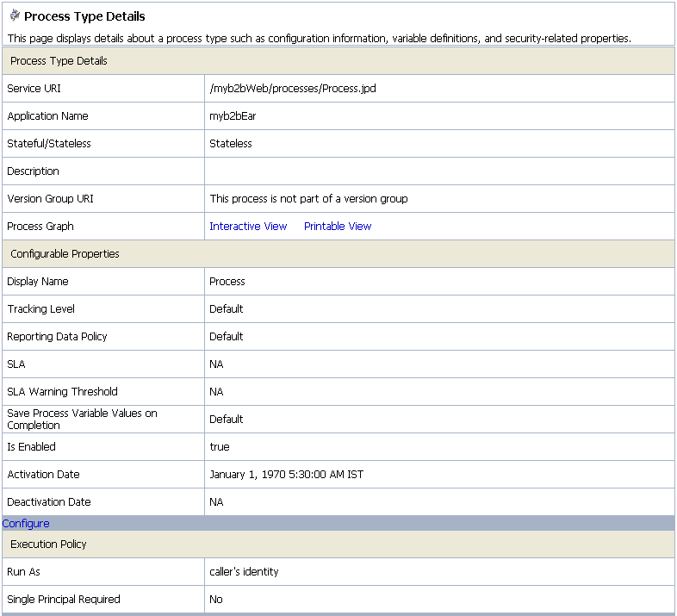
Task: Click the Save Process Variable Values Default value
Action: click(227, 419)
